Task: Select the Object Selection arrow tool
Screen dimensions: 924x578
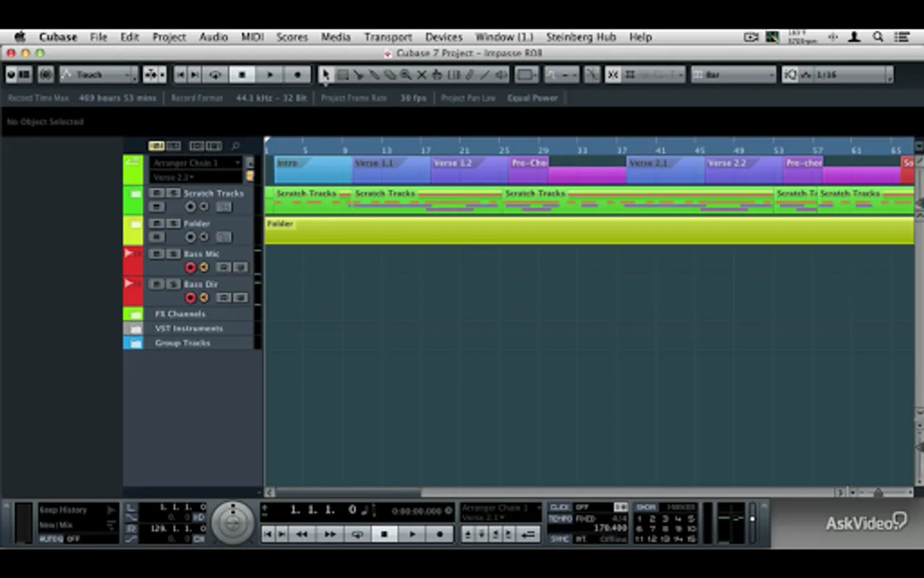Action: click(326, 75)
